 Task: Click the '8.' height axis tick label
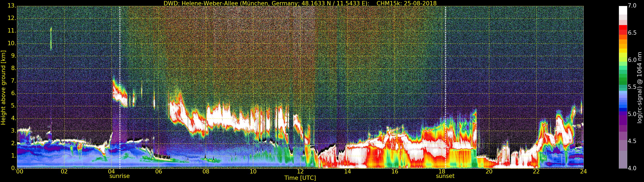click(13, 68)
